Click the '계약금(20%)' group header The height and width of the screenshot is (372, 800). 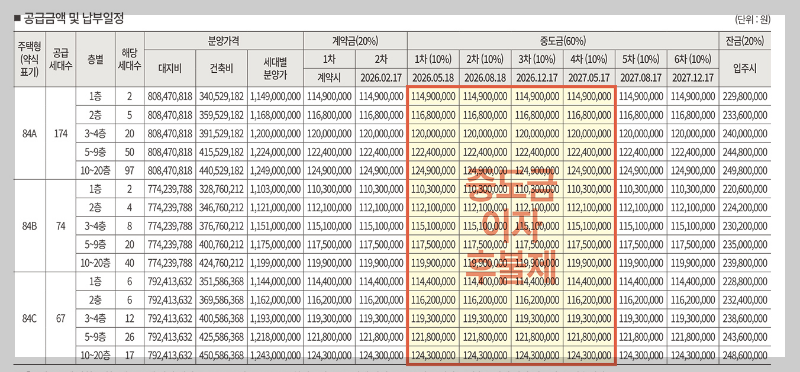click(x=355, y=41)
